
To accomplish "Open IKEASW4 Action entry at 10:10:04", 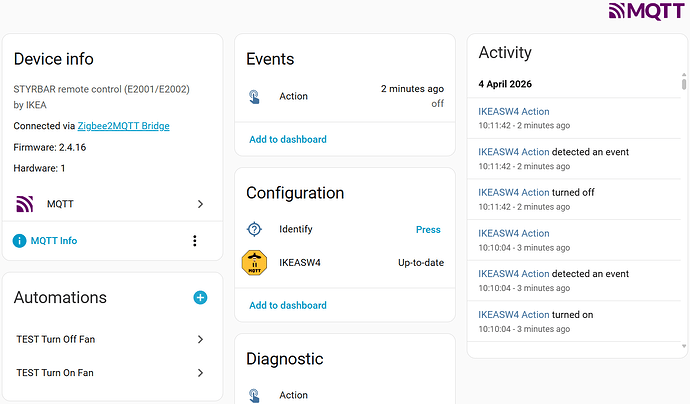I will tap(514, 233).
